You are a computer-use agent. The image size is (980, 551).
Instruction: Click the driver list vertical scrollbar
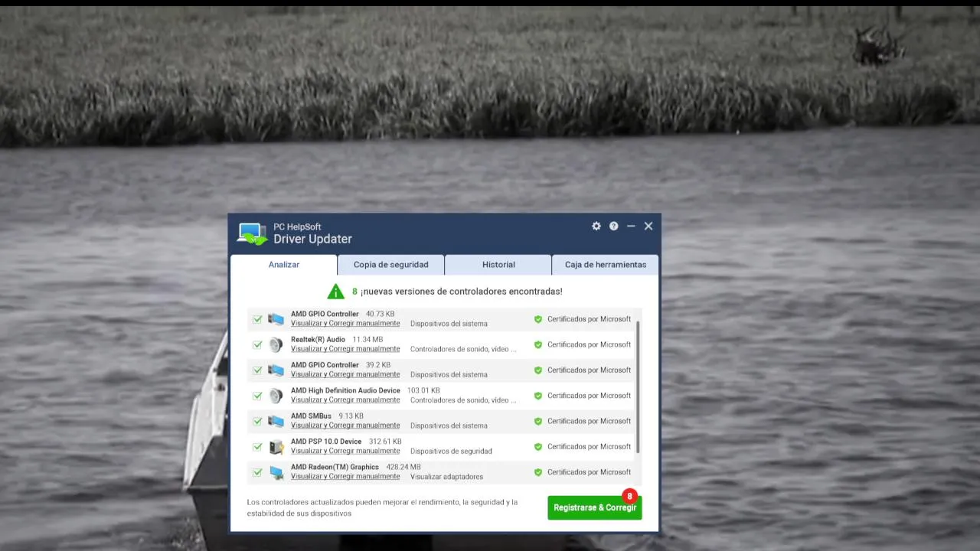click(x=637, y=386)
